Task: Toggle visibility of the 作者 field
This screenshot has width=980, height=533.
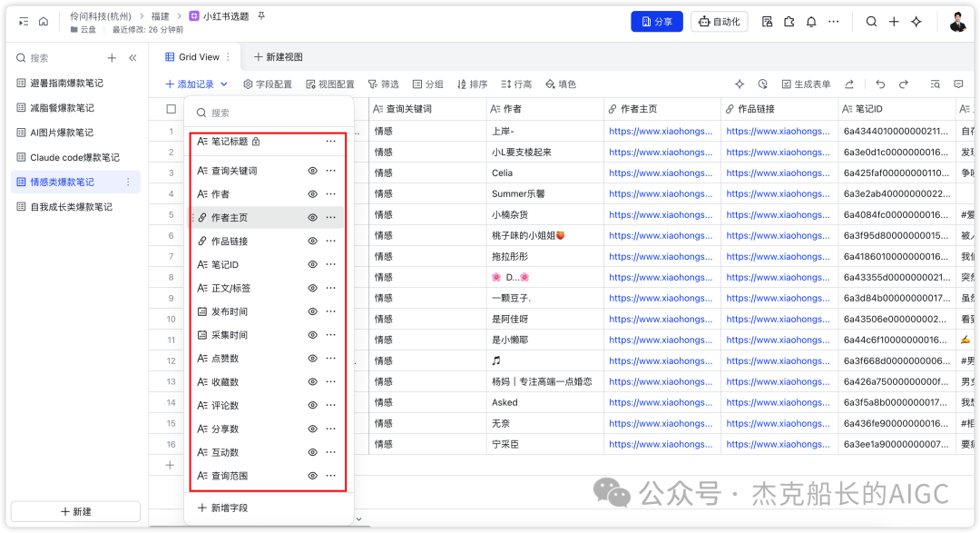Action: pos(312,194)
